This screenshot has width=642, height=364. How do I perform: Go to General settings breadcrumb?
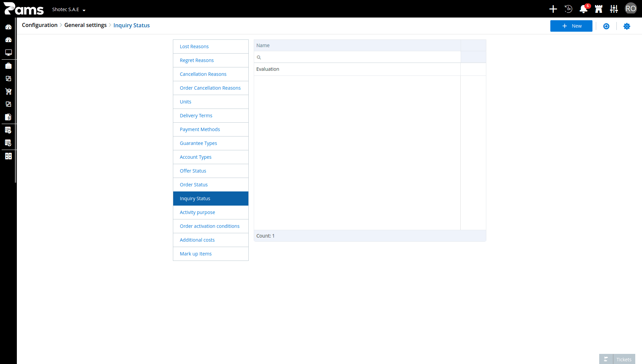pos(85,25)
